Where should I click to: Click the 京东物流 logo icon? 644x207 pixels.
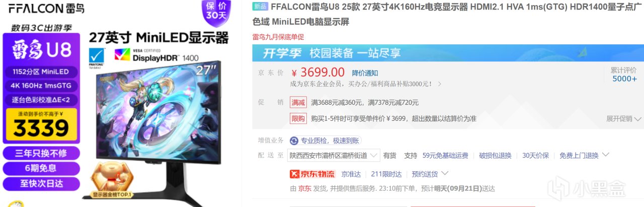click(312, 174)
